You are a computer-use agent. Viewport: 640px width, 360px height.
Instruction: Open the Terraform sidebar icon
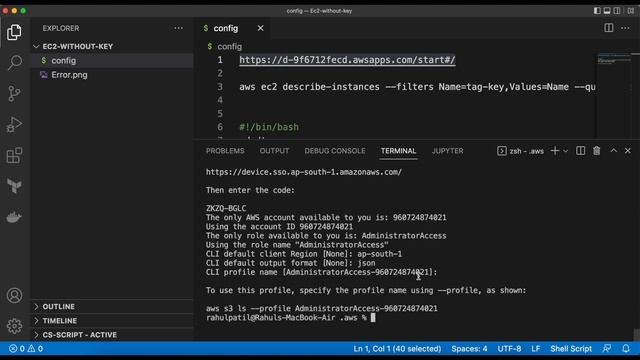(14, 186)
